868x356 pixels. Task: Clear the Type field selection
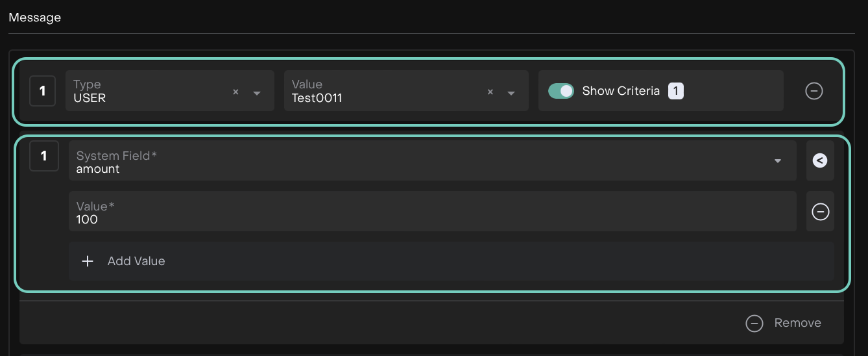click(235, 92)
